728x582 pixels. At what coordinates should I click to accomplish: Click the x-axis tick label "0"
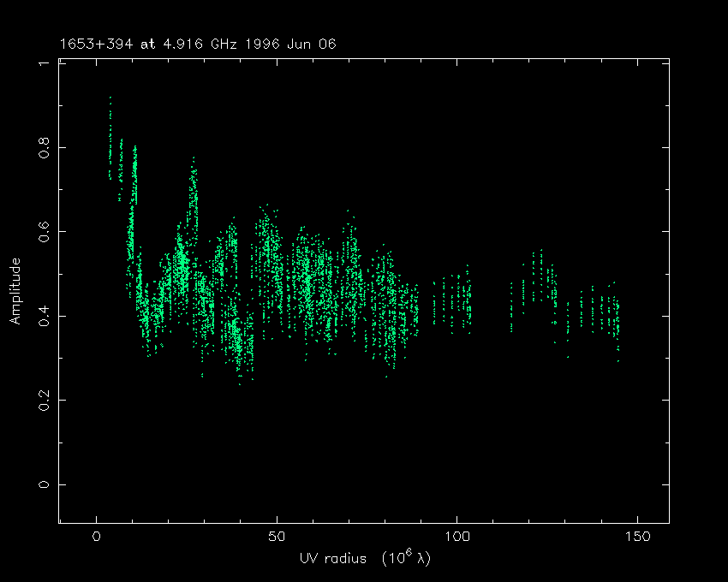coord(96,537)
